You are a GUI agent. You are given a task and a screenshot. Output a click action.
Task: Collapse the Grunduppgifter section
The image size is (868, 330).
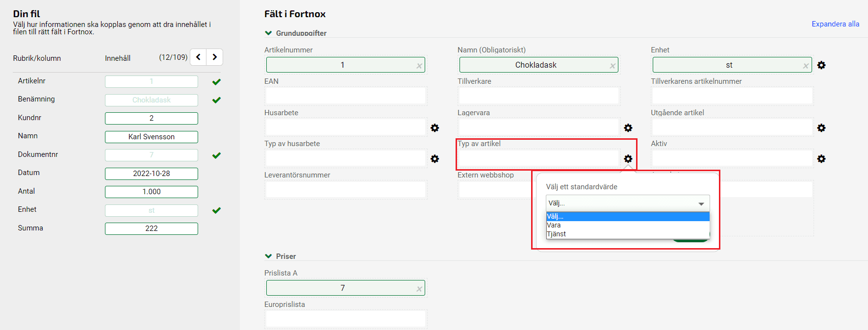point(268,33)
